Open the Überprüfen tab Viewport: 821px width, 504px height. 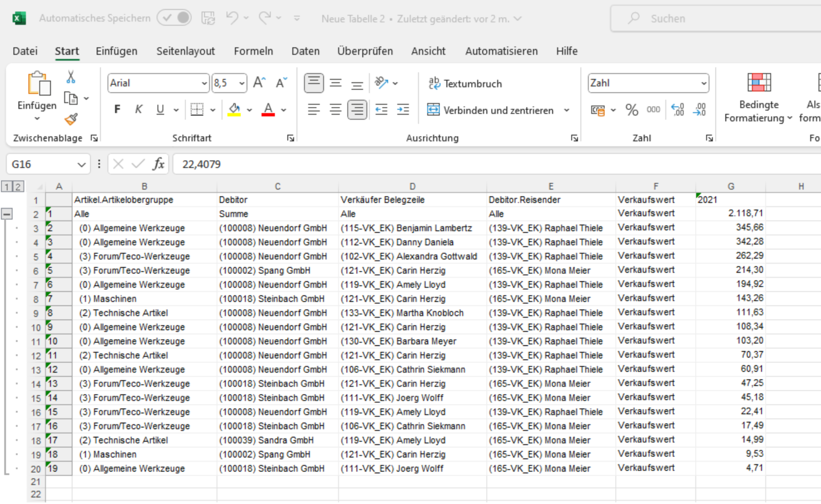tap(365, 51)
